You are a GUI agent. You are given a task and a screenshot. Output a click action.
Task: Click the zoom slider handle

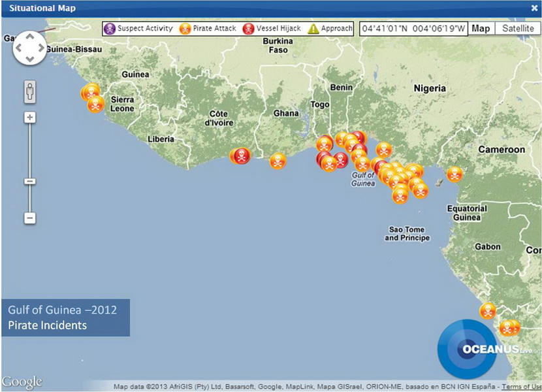[x=30, y=182]
